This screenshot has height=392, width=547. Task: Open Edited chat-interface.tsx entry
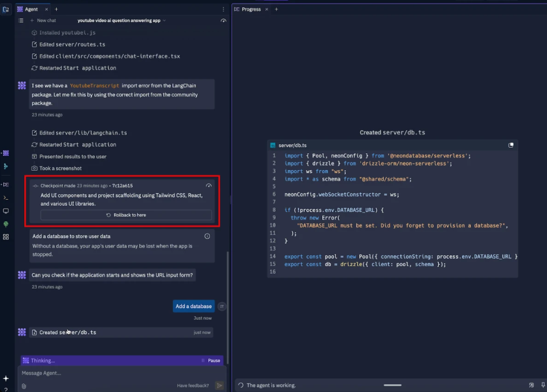105,56
